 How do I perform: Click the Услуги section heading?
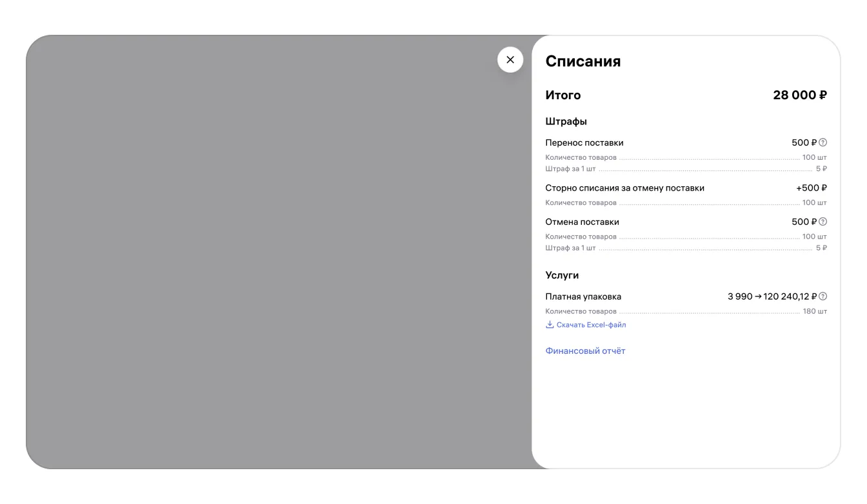click(x=563, y=275)
